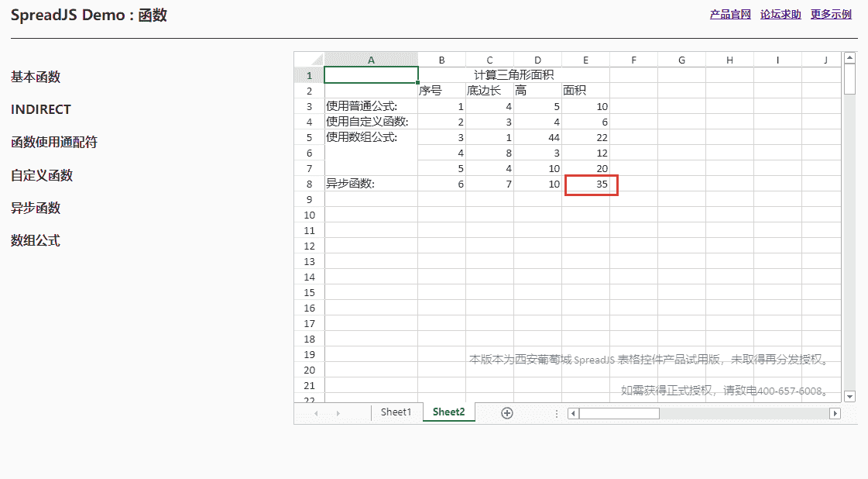The image size is (868, 479).
Task: Open 基本函数 demo section
Action: pos(36,77)
